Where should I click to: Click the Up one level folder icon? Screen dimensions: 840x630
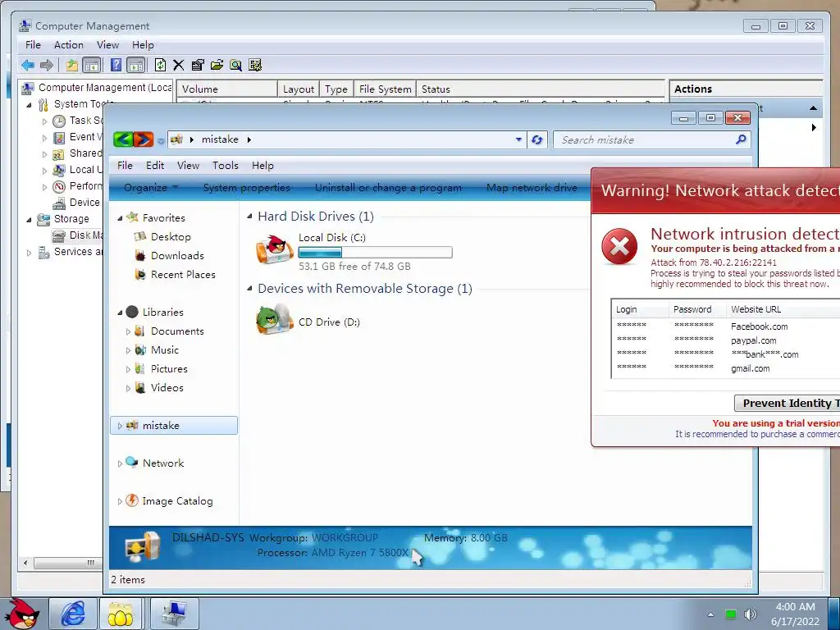[x=72, y=66]
